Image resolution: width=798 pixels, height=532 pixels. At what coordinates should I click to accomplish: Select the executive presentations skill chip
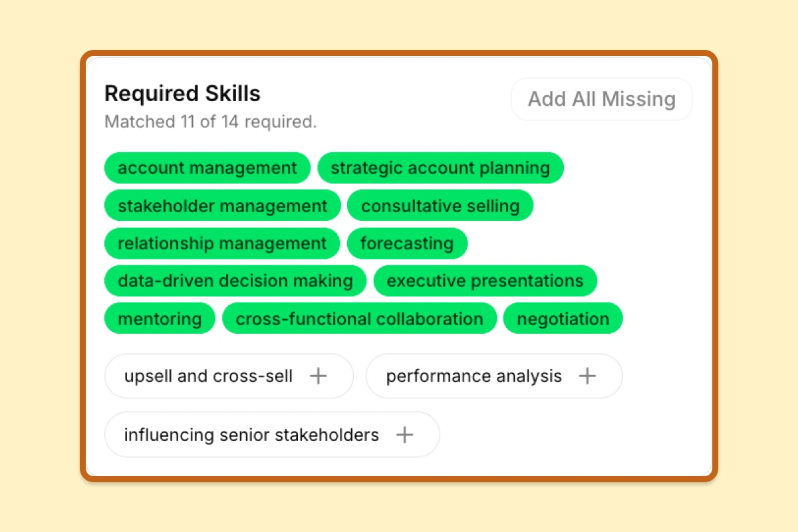click(x=485, y=281)
